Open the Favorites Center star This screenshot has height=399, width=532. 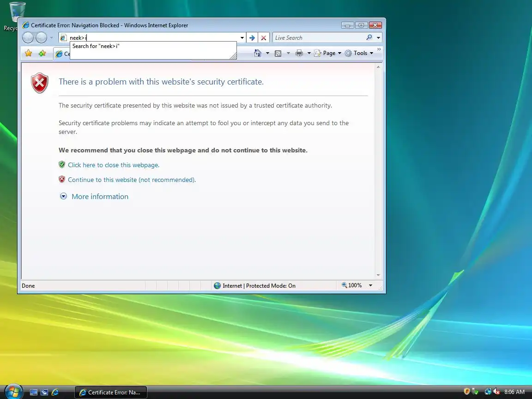(x=29, y=53)
